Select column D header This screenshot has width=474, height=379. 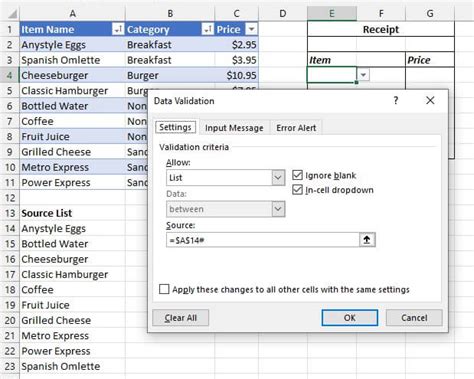283,14
